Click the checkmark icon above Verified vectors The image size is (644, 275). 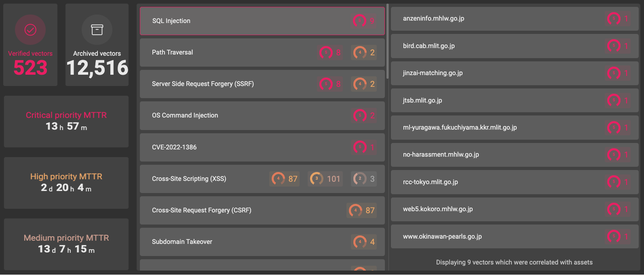pos(30,29)
